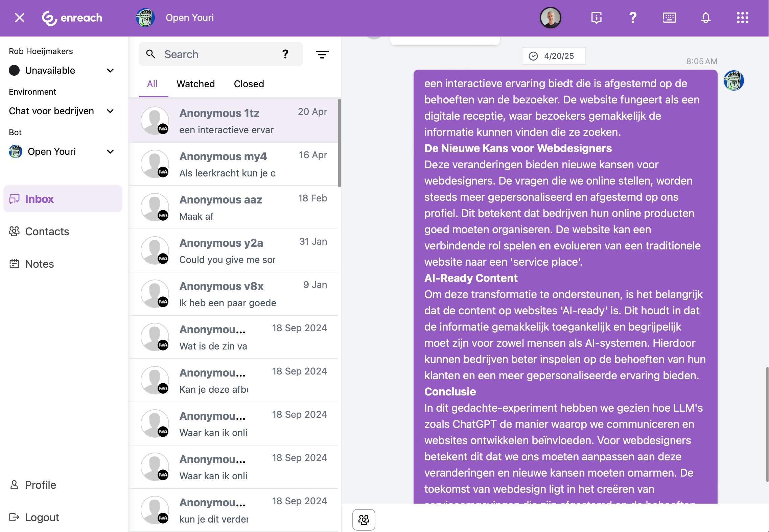Click the info panel icon in header
The width and height of the screenshot is (769, 532).
coord(596,18)
